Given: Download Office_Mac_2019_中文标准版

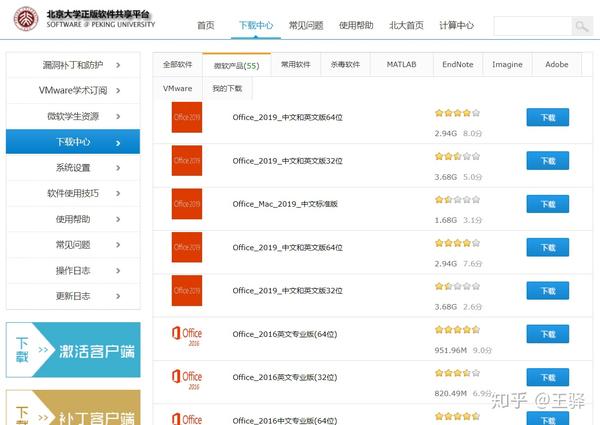Looking at the screenshot, I should (548, 204).
